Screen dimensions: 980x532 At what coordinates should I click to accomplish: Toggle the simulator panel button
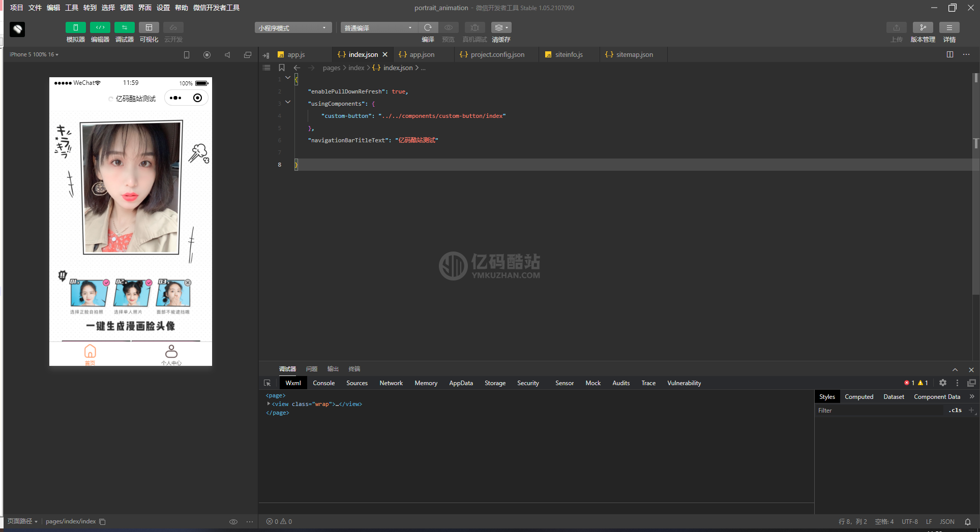pos(76,27)
